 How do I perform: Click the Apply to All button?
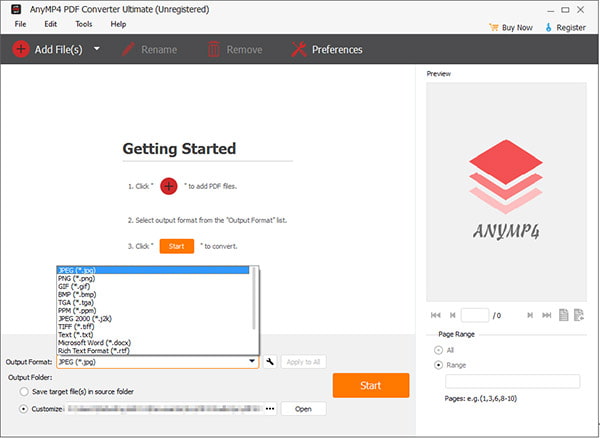coord(303,362)
